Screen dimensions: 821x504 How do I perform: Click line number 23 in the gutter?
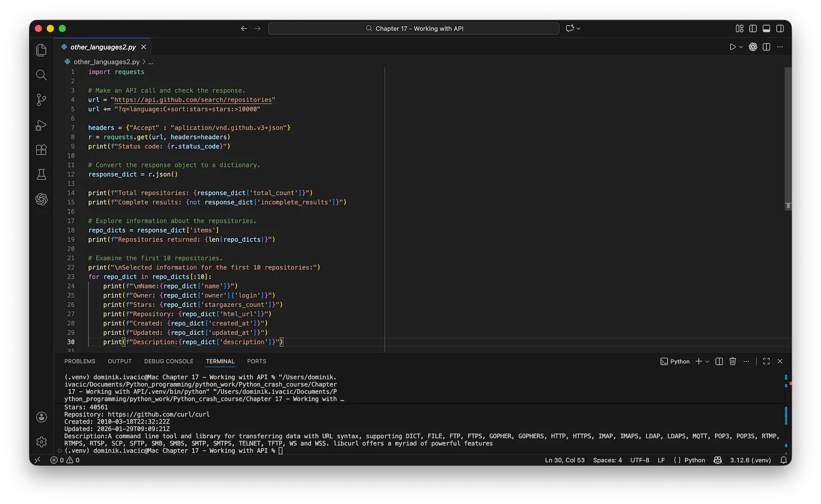coord(71,277)
